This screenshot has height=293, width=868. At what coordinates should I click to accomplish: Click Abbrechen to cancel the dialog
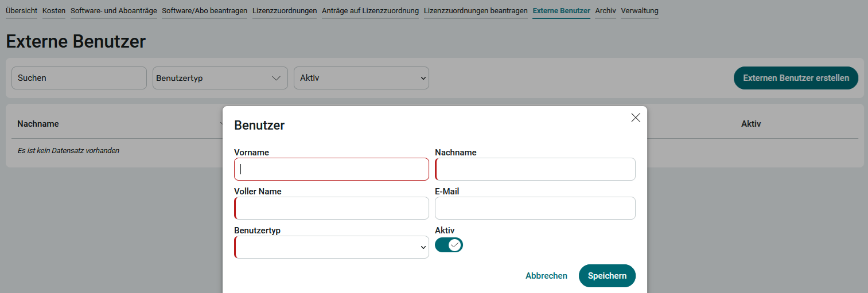[x=546, y=276]
